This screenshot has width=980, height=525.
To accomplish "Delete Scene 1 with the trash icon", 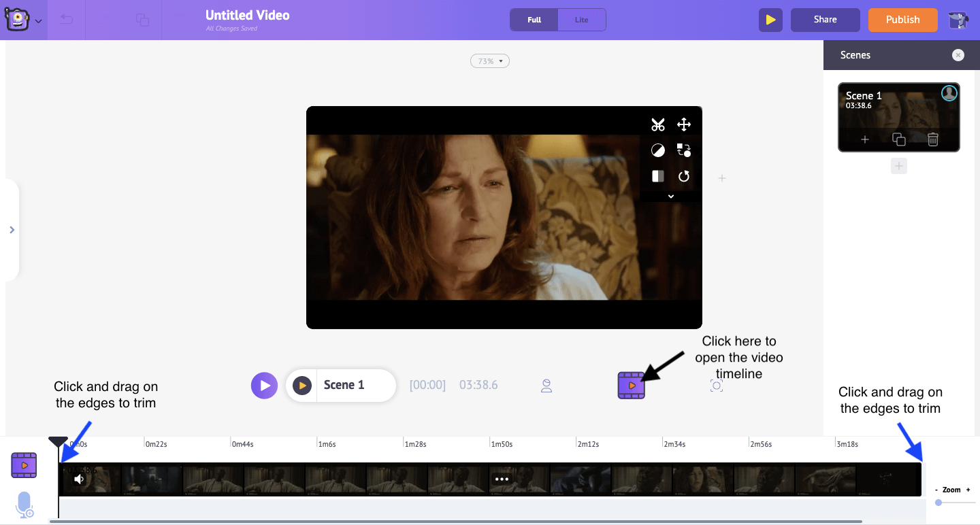I will coord(933,139).
